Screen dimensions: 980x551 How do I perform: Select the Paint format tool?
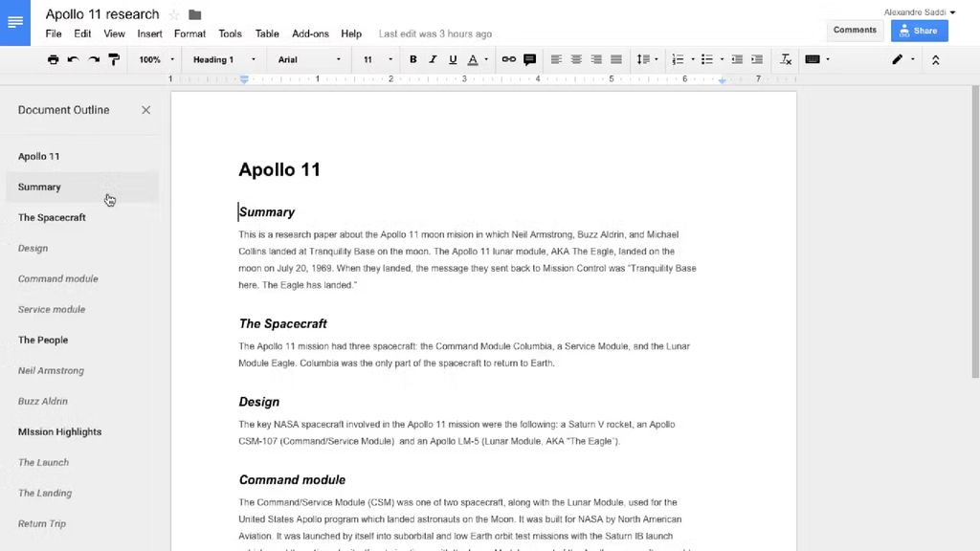(x=114, y=59)
